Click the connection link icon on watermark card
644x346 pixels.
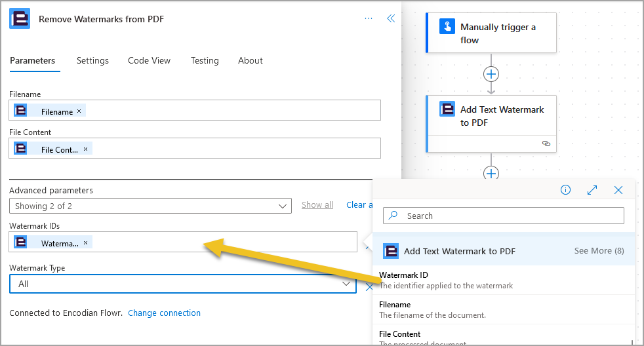point(546,144)
